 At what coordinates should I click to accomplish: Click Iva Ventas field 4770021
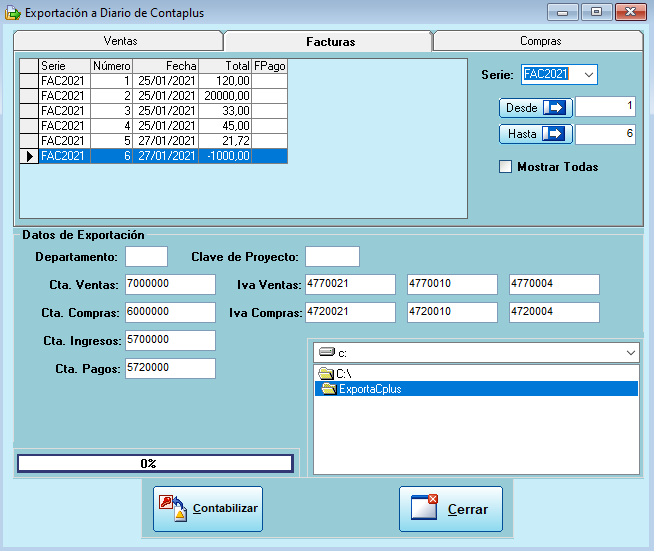(x=350, y=284)
